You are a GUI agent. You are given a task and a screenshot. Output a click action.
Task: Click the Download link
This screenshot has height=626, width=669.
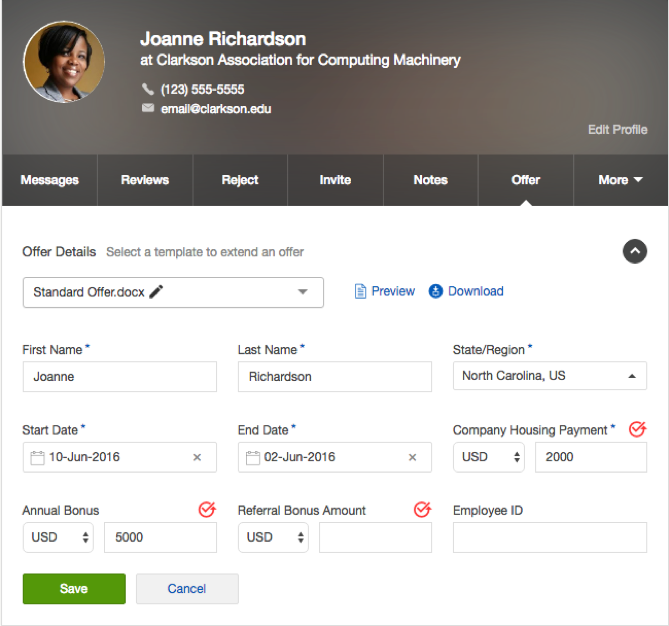tap(466, 291)
